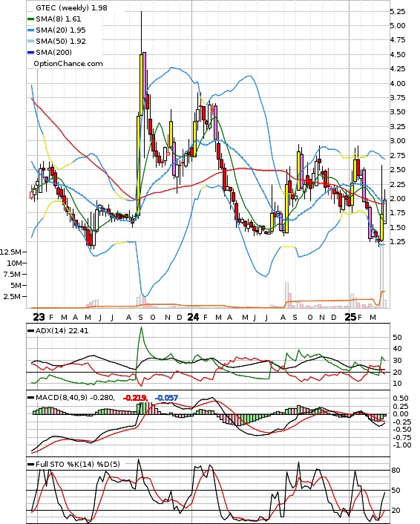
Task: Click the blue MACD histogram value -0.057
Action: (x=166, y=398)
